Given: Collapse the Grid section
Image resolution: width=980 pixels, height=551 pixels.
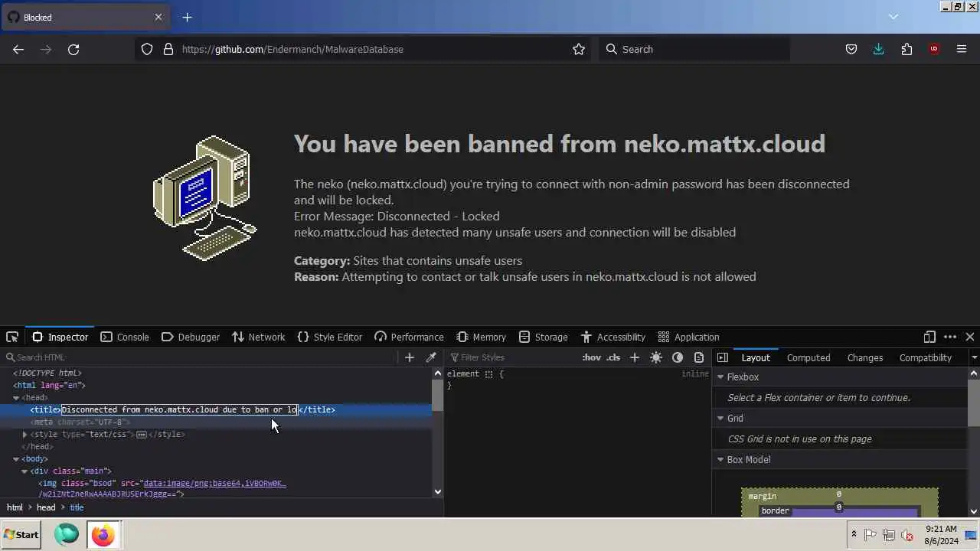Looking at the screenshot, I should (720, 419).
